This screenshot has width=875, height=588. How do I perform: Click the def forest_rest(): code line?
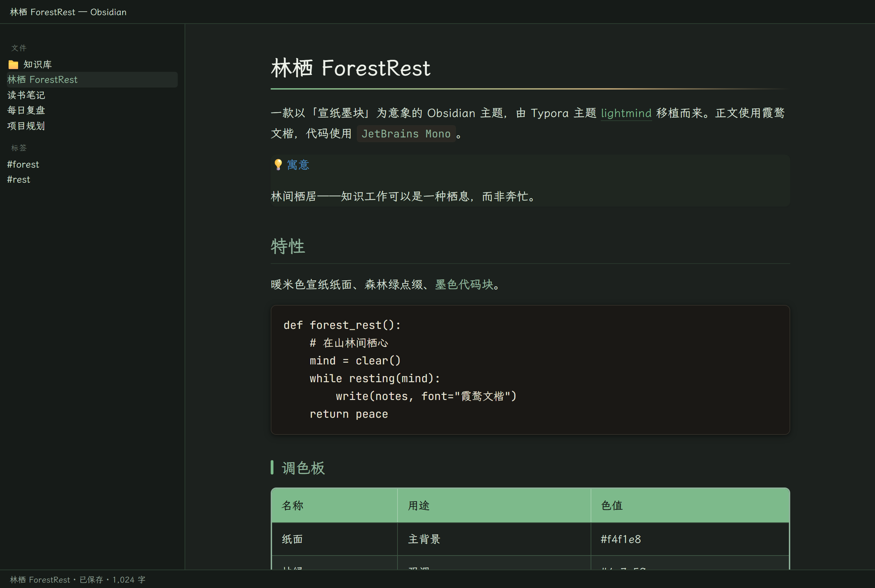coord(342,325)
